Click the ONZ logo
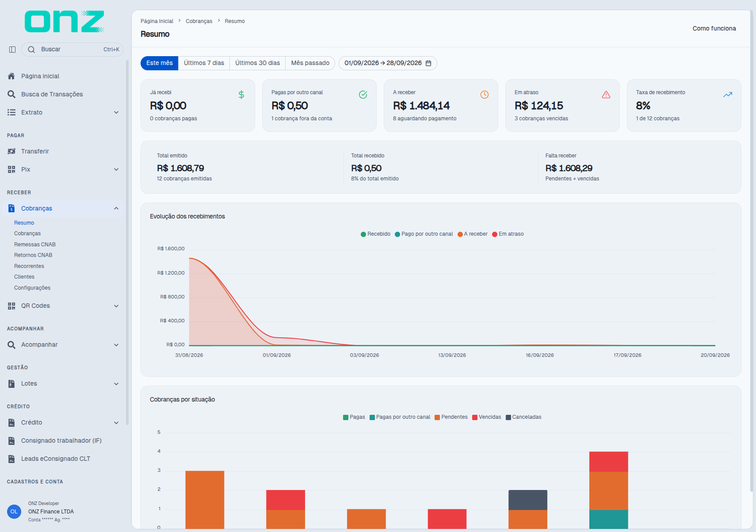The image size is (756, 532). (65, 22)
